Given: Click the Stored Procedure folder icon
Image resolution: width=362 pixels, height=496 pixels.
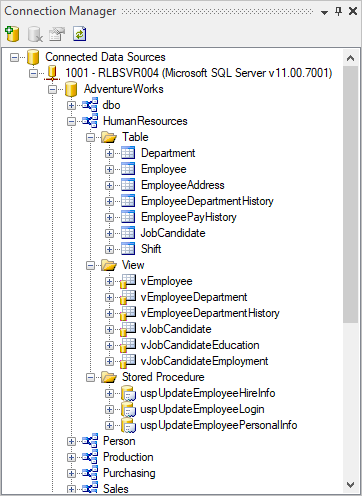Looking at the screenshot, I should coord(109,377).
